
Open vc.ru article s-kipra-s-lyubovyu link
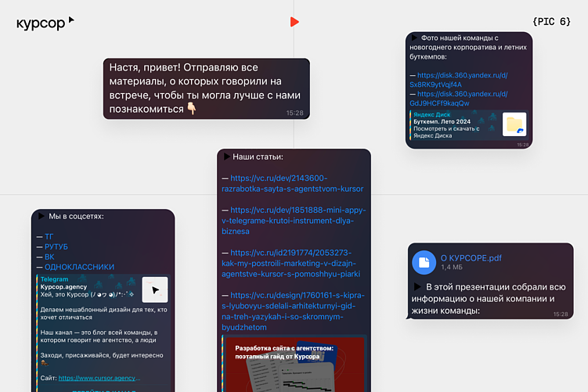[x=294, y=311]
